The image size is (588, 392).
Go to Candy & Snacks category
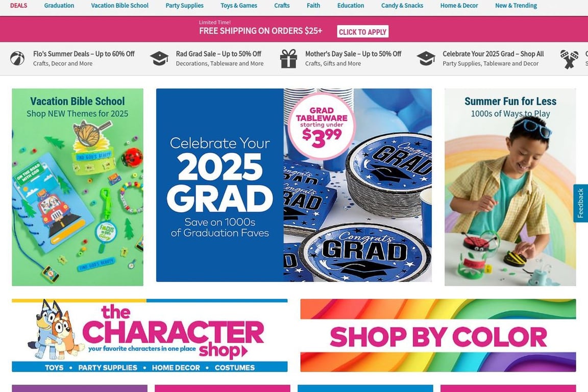coord(402,6)
